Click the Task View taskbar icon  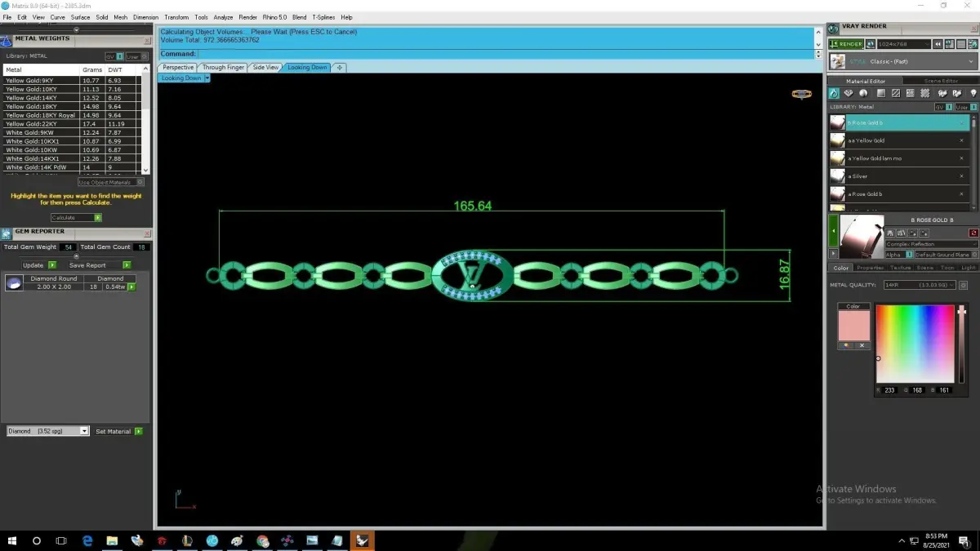[61, 540]
